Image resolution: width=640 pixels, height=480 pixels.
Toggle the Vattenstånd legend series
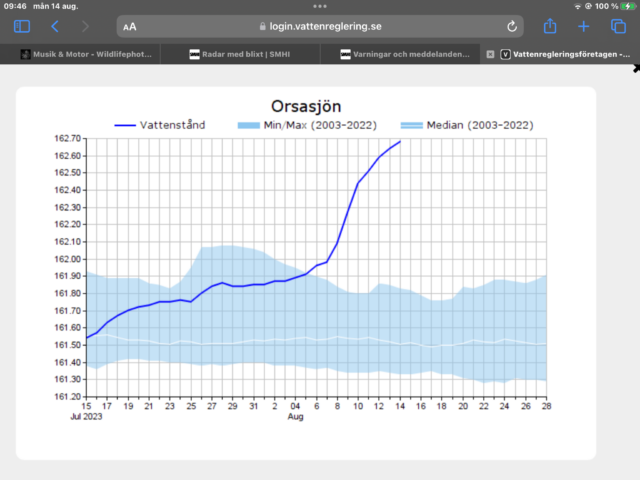161,125
